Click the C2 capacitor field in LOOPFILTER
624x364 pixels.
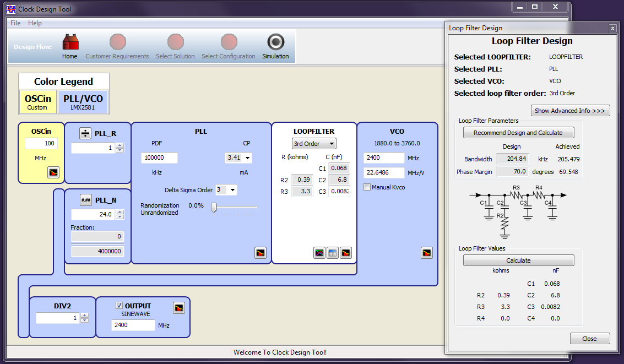tap(339, 180)
